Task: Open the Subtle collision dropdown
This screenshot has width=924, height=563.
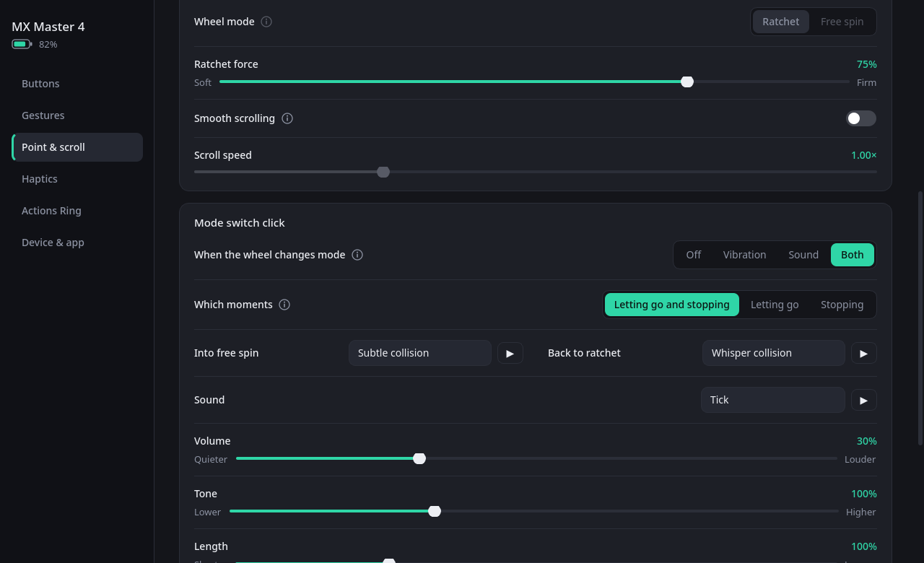Action: 420,353
